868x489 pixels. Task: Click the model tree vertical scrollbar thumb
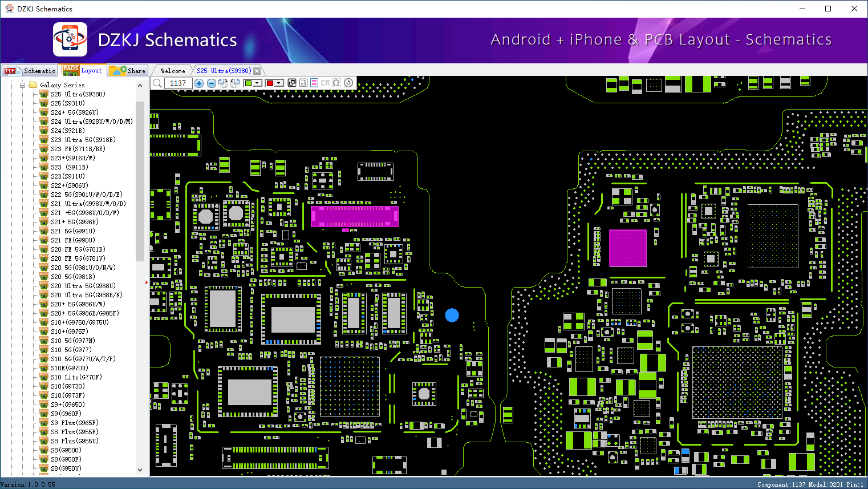click(x=140, y=181)
